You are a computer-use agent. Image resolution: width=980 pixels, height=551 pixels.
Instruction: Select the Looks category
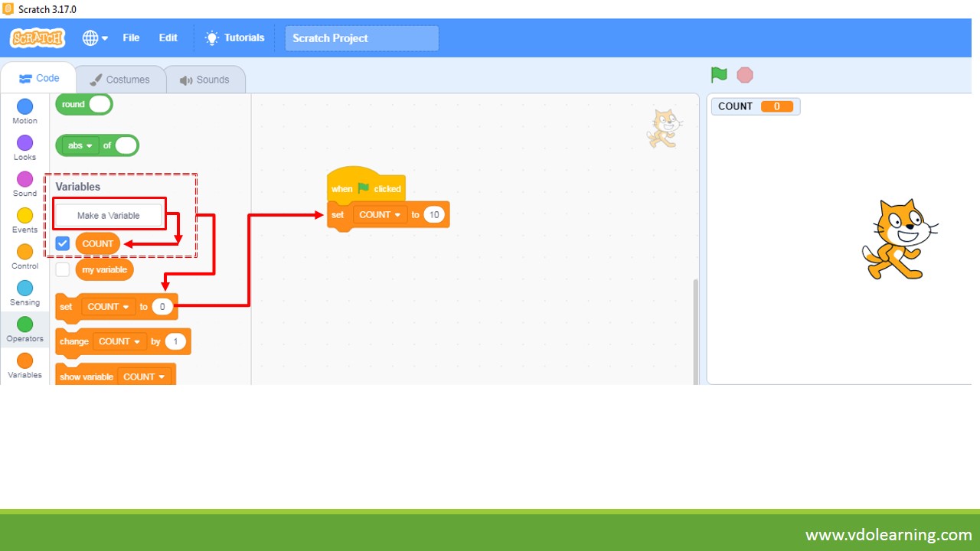click(x=24, y=148)
